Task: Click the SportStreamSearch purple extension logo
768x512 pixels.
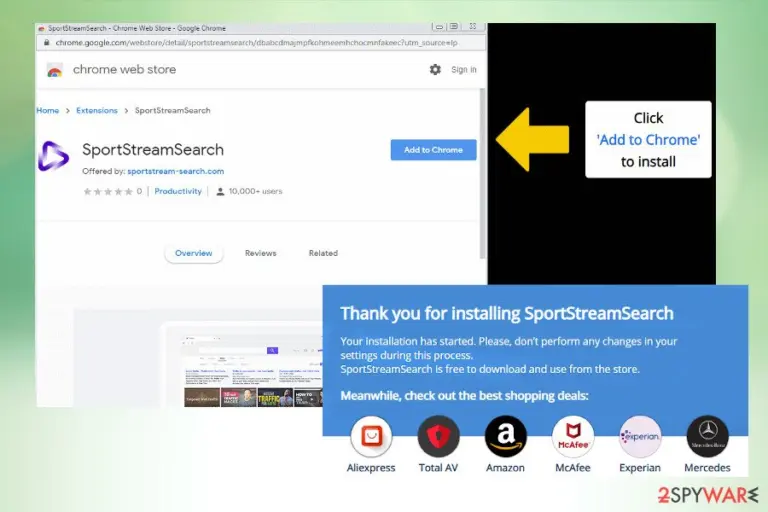Action: pos(53,156)
